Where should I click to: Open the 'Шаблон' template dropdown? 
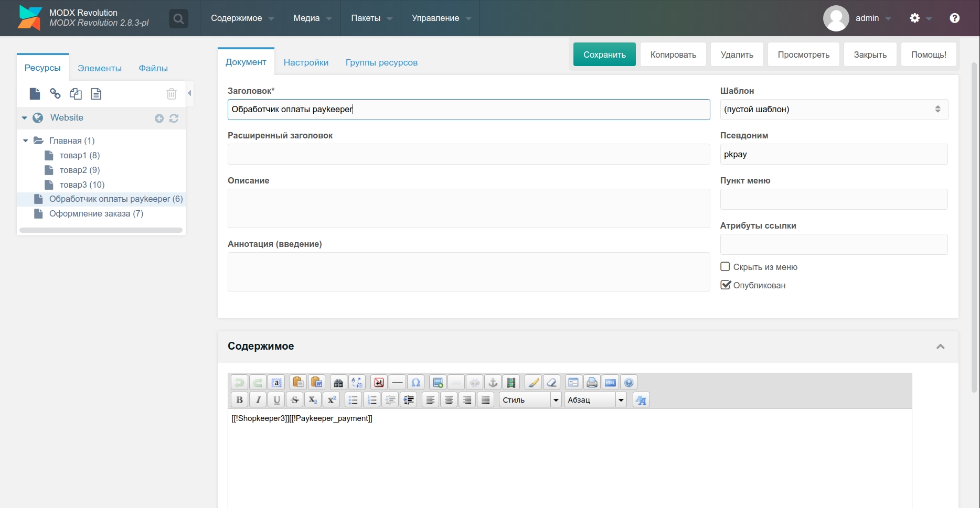(x=833, y=110)
